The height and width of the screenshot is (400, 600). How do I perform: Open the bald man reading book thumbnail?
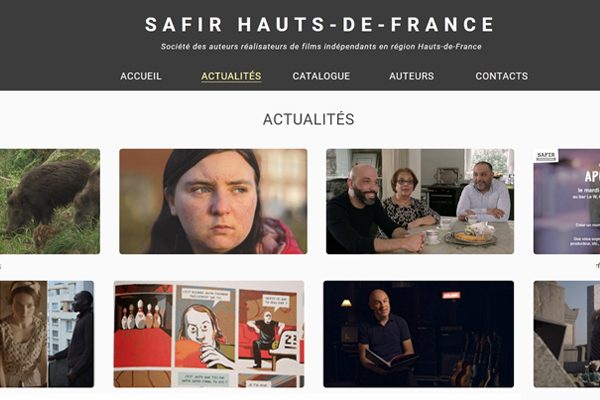coord(419,334)
